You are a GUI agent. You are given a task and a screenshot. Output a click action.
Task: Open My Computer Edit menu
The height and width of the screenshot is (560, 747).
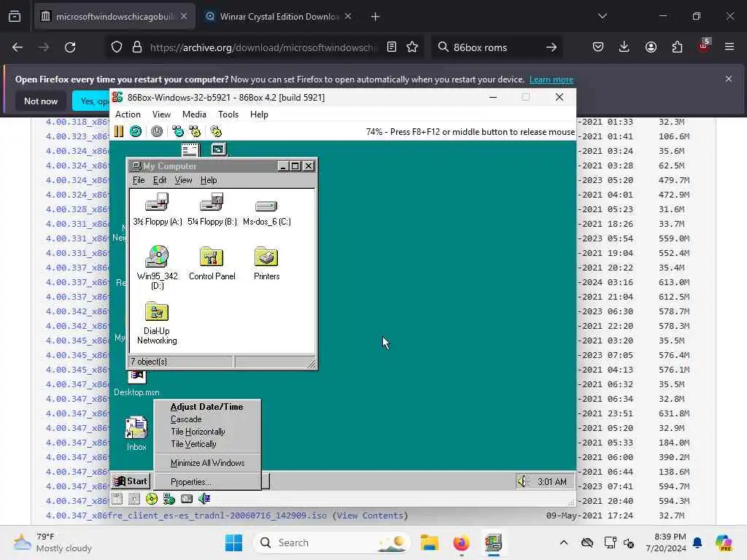click(160, 180)
